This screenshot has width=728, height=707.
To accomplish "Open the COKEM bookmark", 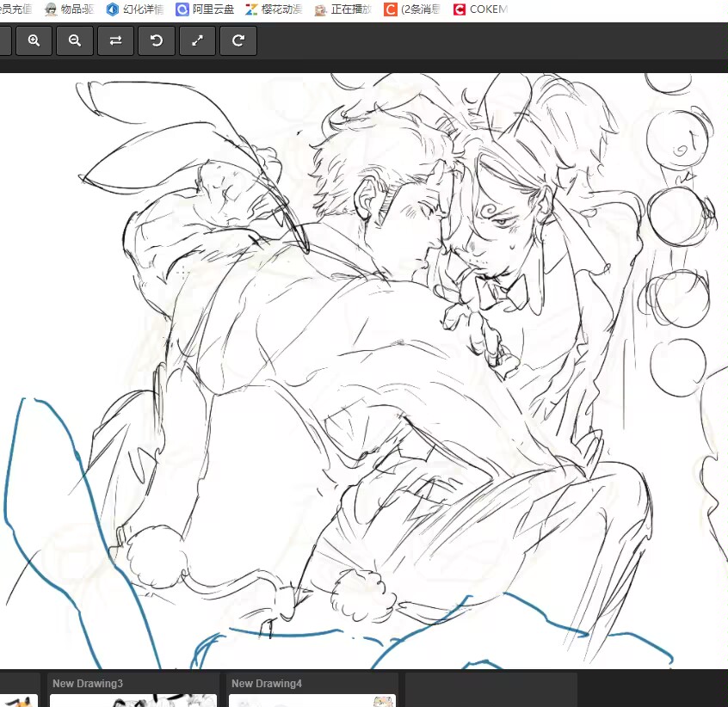I will [x=481, y=9].
